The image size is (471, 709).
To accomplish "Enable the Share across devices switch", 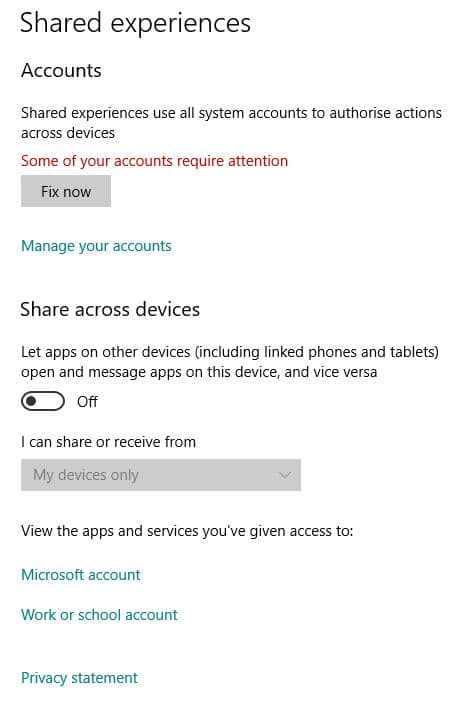I will (x=43, y=401).
